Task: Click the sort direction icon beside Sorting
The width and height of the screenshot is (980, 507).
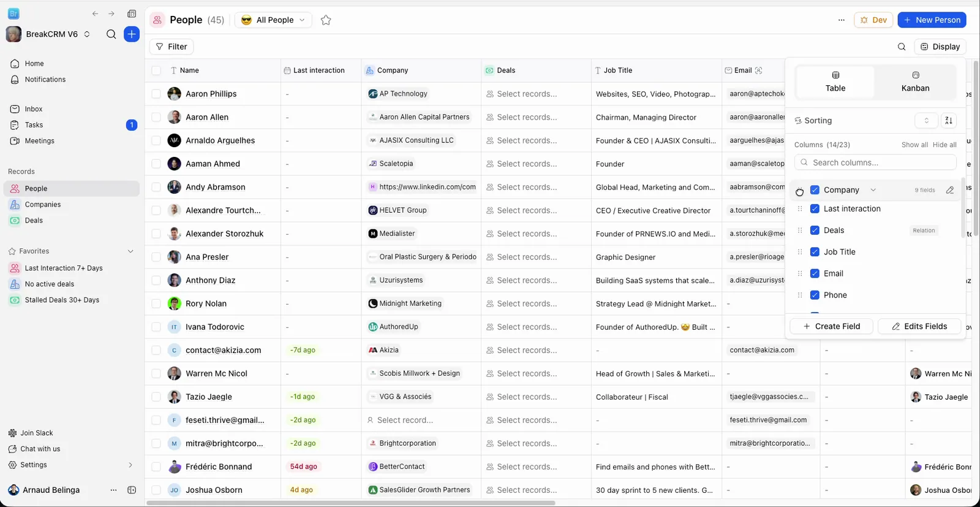Action: pyautogui.click(x=948, y=121)
